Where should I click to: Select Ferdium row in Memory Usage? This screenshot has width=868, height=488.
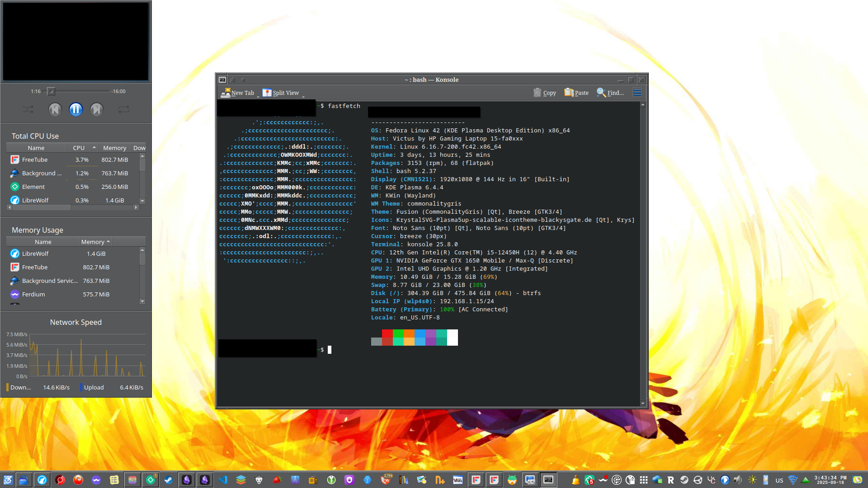pyautogui.click(x=72, y=294)
